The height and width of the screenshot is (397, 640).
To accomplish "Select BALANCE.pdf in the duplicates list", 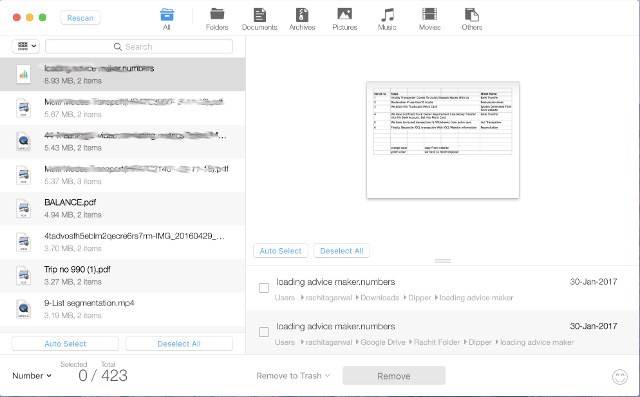I will click(x=122, y=208).
